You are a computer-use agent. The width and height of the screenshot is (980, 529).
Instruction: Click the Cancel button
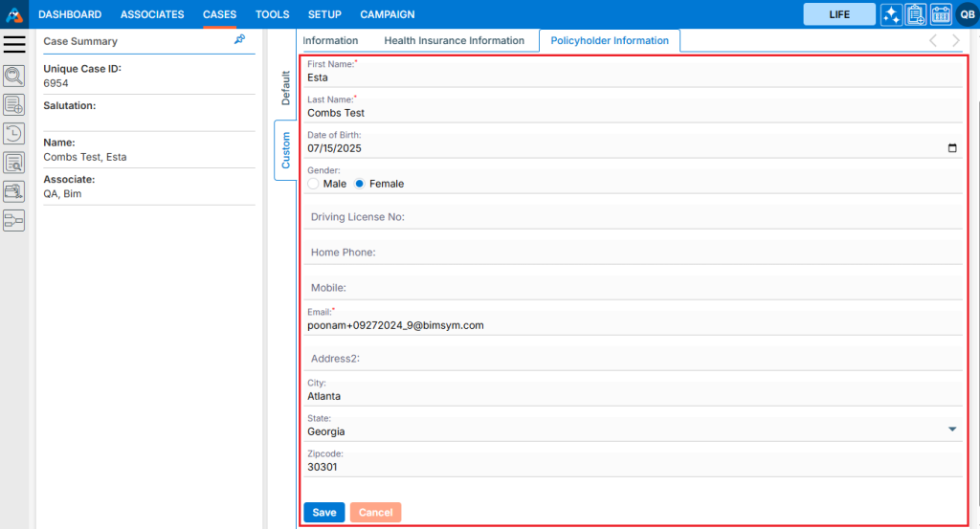coord(375,513)
